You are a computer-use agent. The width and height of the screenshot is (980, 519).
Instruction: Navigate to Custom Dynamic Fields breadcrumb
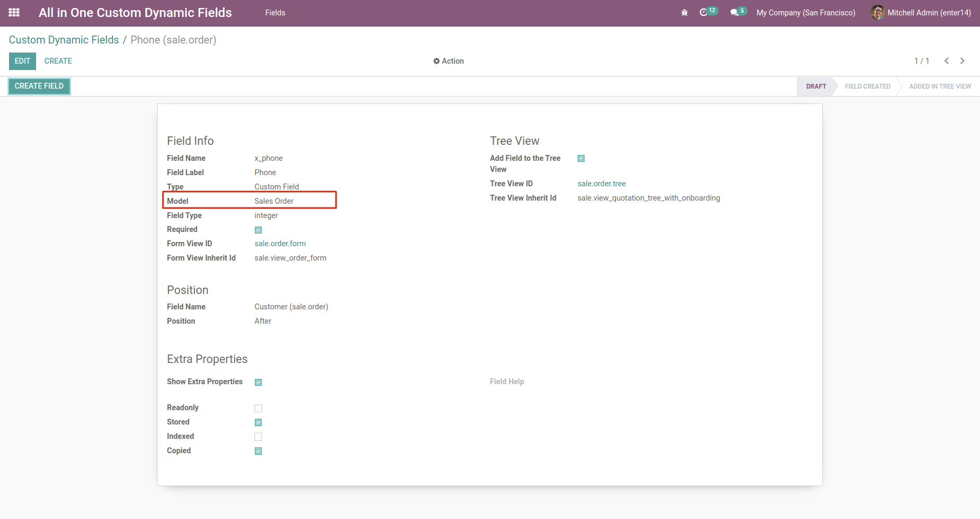[64, 40]
